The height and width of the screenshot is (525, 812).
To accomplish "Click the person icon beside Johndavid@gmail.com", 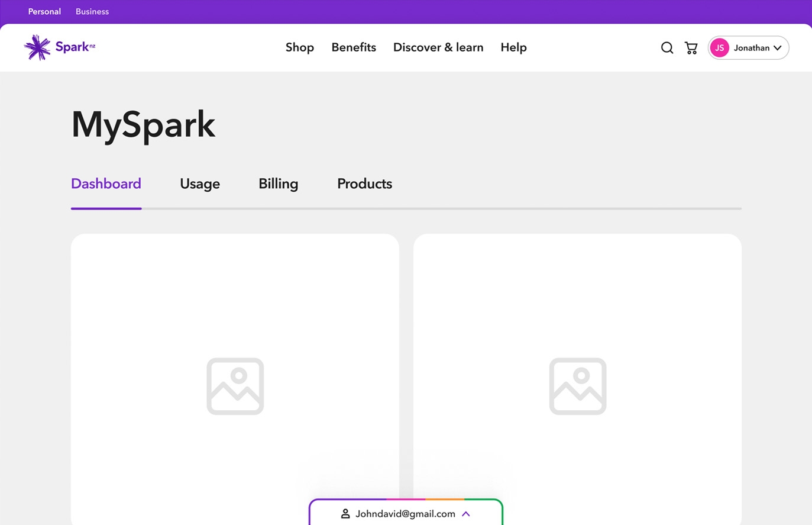I will [x=345, y=514].
